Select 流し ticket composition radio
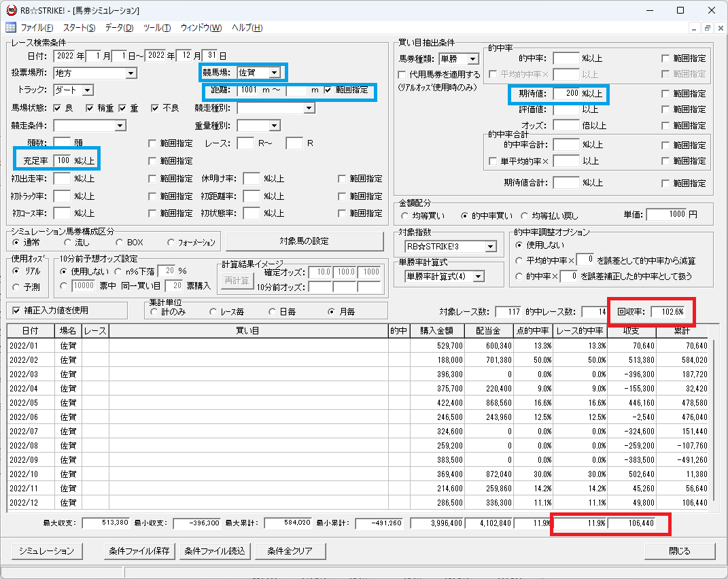 click(68, 243)
